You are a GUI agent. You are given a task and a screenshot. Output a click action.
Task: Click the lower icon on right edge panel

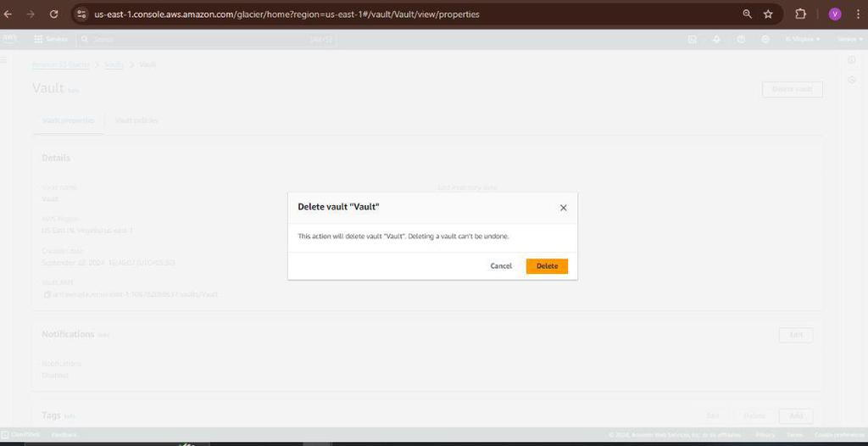[x=851, y=81]
